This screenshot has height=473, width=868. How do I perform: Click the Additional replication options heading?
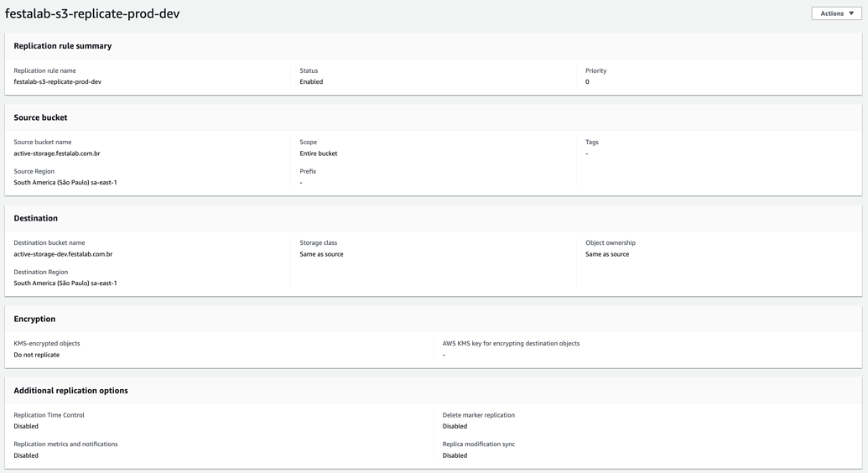[x=71, y=391]
